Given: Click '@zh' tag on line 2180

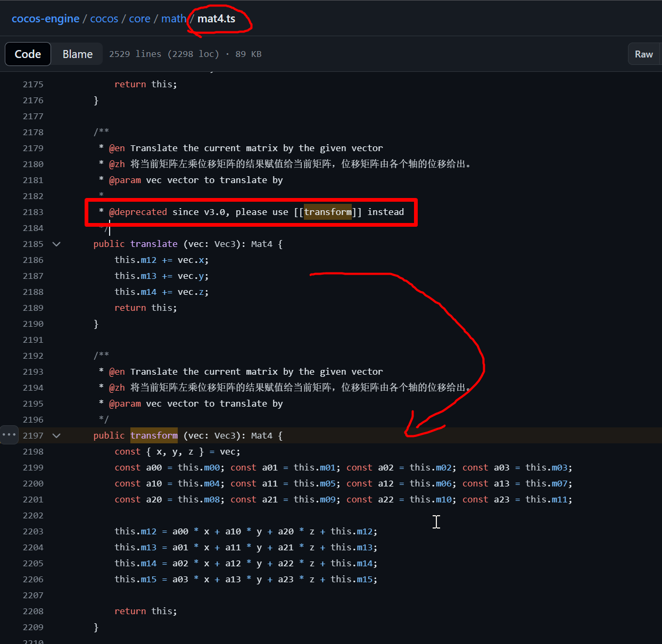Looking at the screenshot, I should click(117, 164).
